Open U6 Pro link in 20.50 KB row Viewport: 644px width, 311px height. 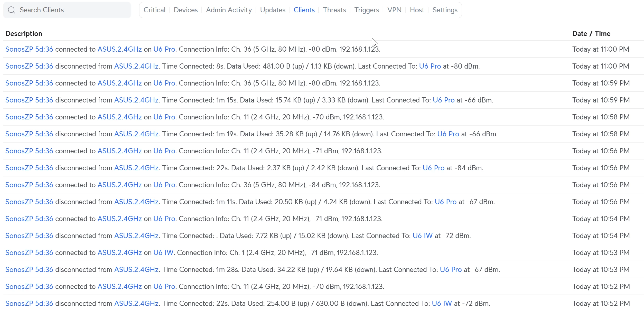pyautogui.click(x=446, y=202)
